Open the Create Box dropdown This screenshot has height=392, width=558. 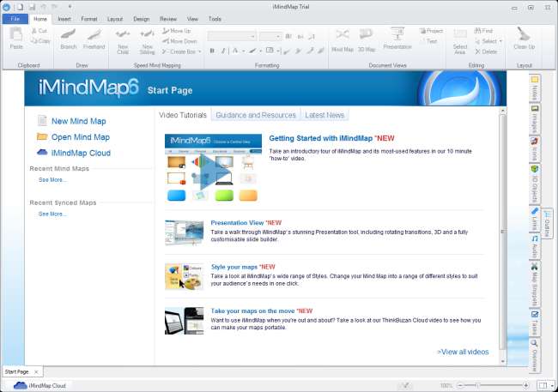179,51
